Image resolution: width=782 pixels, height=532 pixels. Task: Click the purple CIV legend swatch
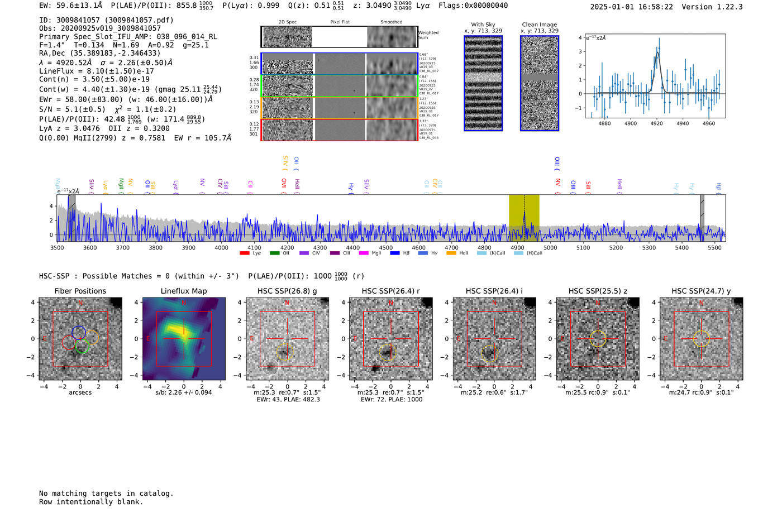coord(304,253)
